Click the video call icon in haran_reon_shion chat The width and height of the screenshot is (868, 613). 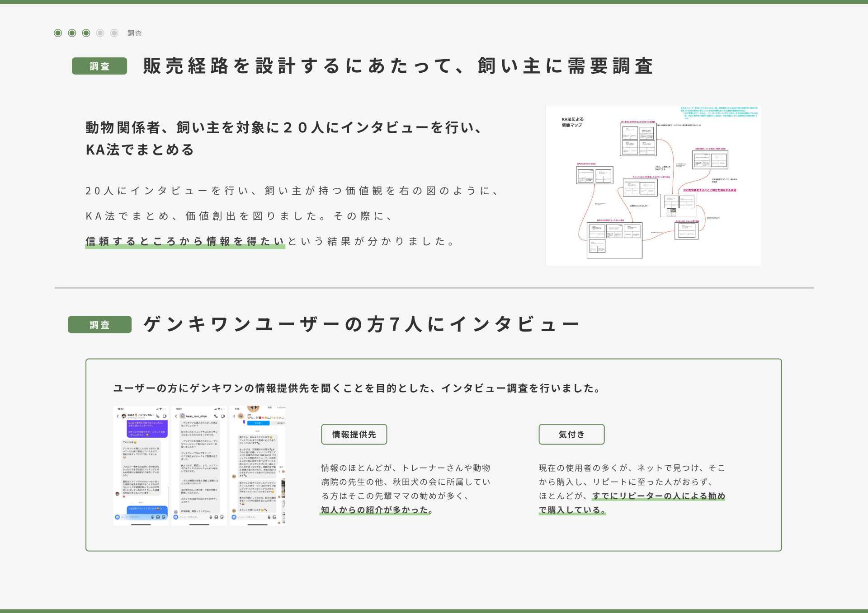[x=223, y=416]
